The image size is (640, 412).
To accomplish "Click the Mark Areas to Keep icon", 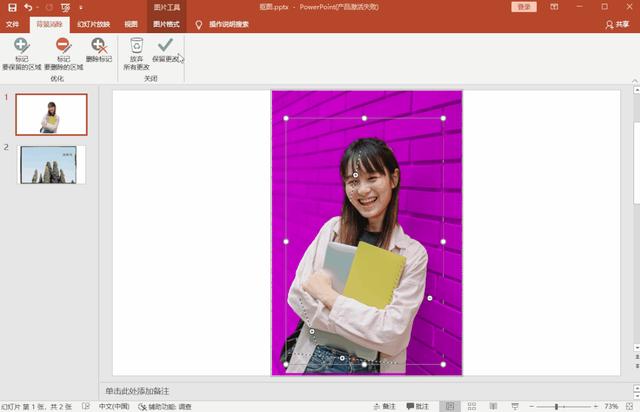I will 21,45.
